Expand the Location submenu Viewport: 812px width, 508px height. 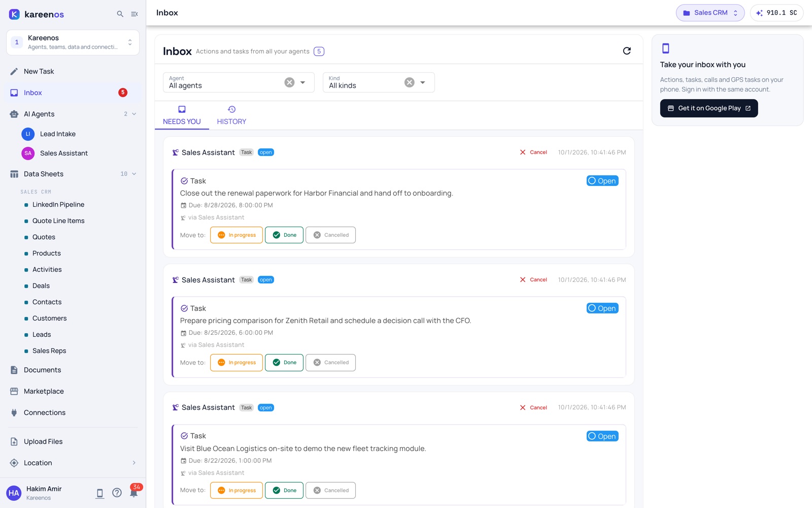click(134, 463)
